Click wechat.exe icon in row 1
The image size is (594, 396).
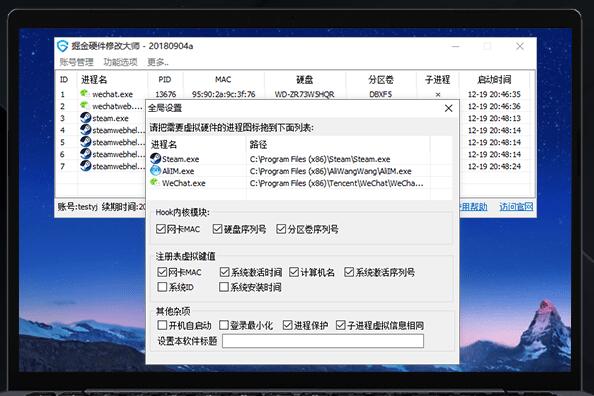click(84, 93)
